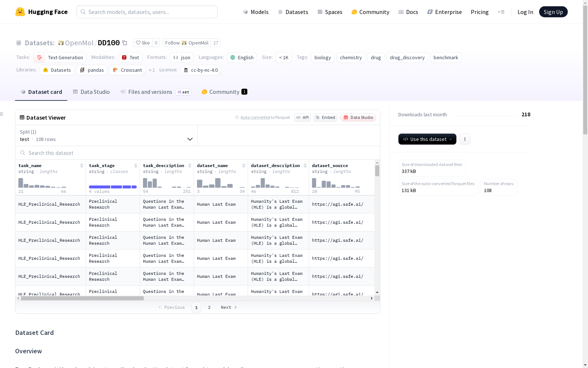The width and height of the screenshot is (588, 368).
Task: Open Community in the top navigation
Action: pyautogui.click(x=370, y=12)
